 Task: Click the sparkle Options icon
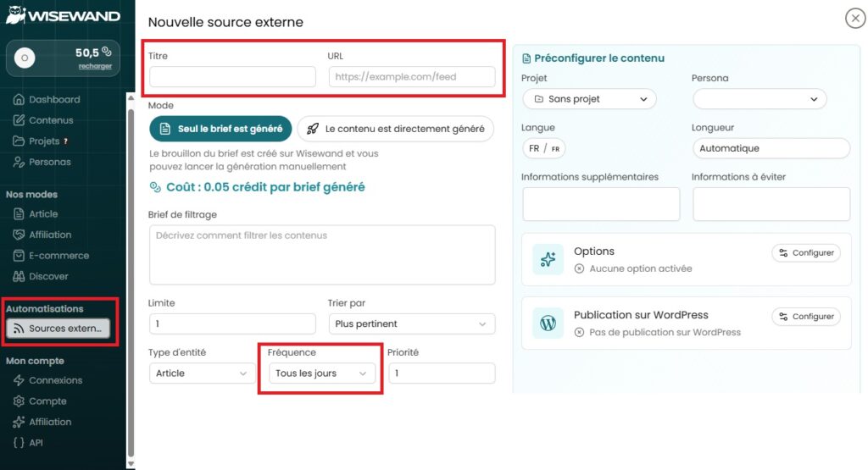(548, 259)
